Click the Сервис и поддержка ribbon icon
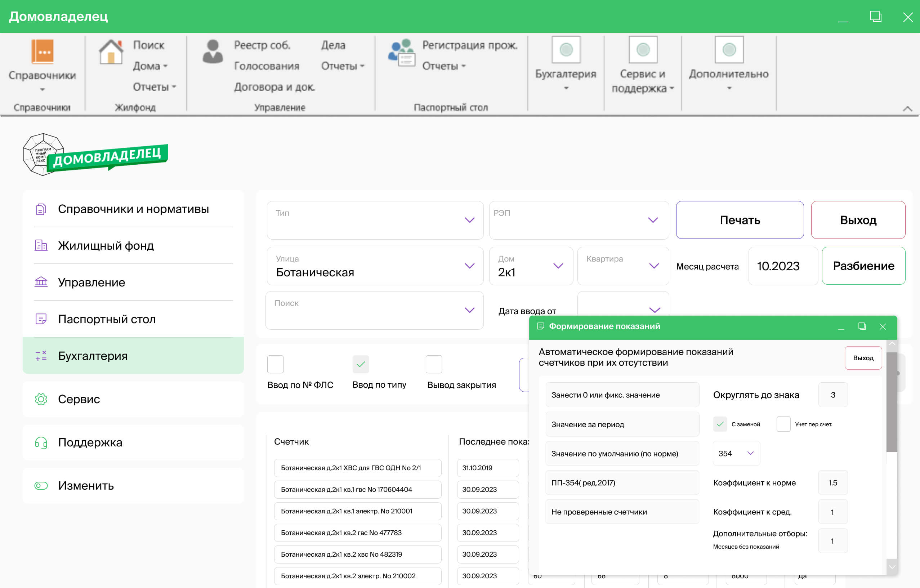Image resolution: width=920 pixels, height=588 pixels. pos(643,50)
